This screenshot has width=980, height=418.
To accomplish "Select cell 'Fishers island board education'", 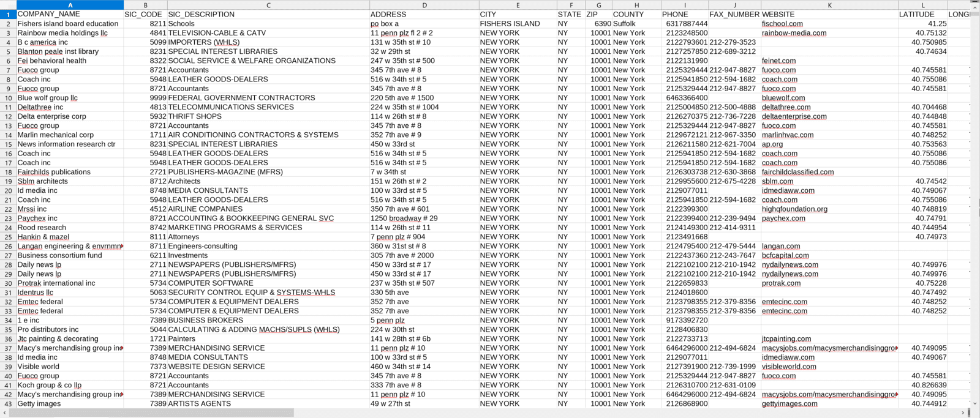I will coord(70,24).
